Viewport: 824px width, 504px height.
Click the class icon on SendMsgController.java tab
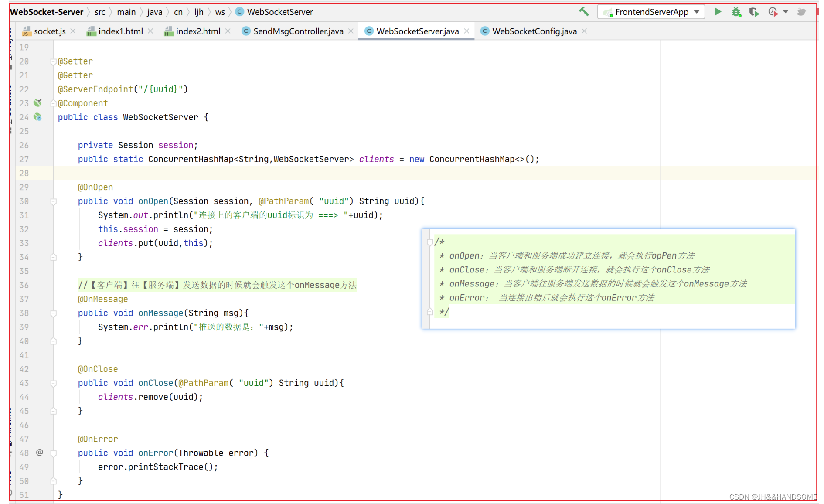tap(246, 31)
